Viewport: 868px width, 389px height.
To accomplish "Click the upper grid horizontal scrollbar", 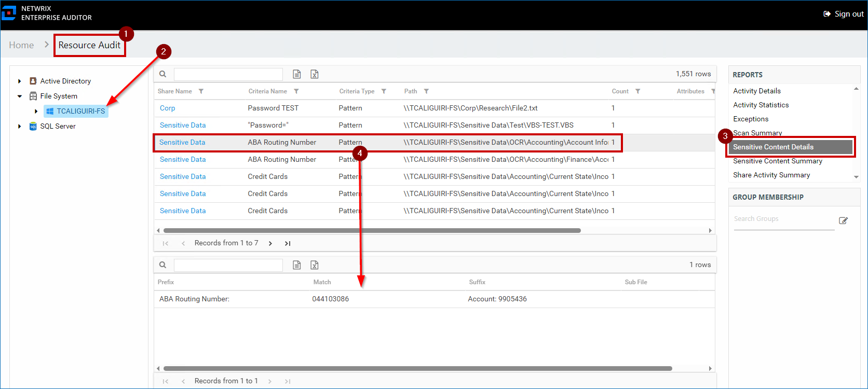I will pyautogui.click(x=372, y=230).
